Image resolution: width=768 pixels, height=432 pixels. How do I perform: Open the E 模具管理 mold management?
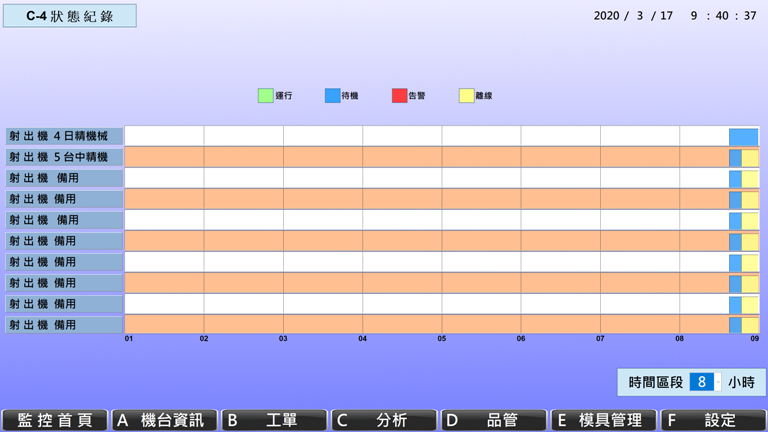604,420
